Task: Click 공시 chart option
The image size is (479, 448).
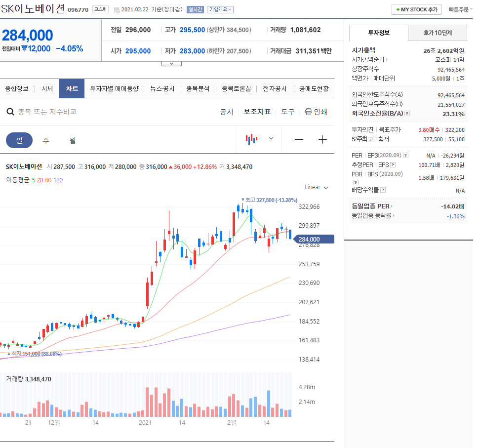Action: (x=226, y=112)
